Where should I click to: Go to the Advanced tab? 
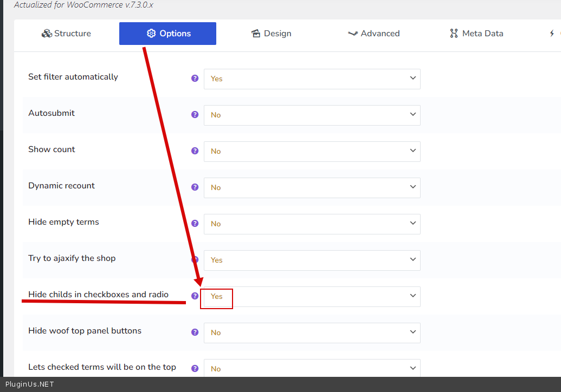pyautogui.click(x=373, y=34)
